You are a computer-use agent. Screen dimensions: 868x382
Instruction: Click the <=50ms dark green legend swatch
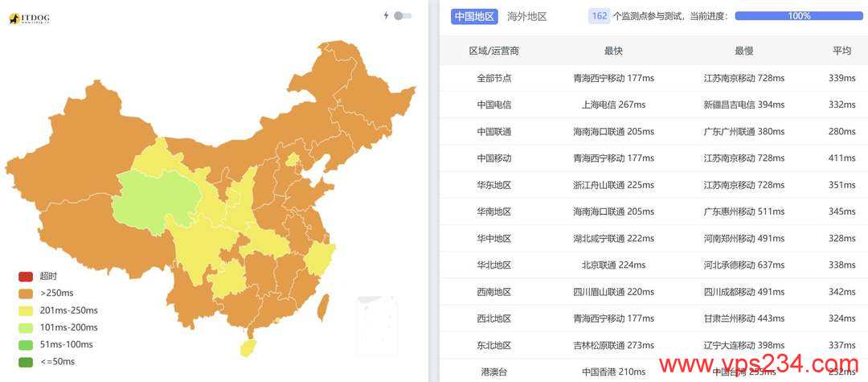click(x=26, y=362)
